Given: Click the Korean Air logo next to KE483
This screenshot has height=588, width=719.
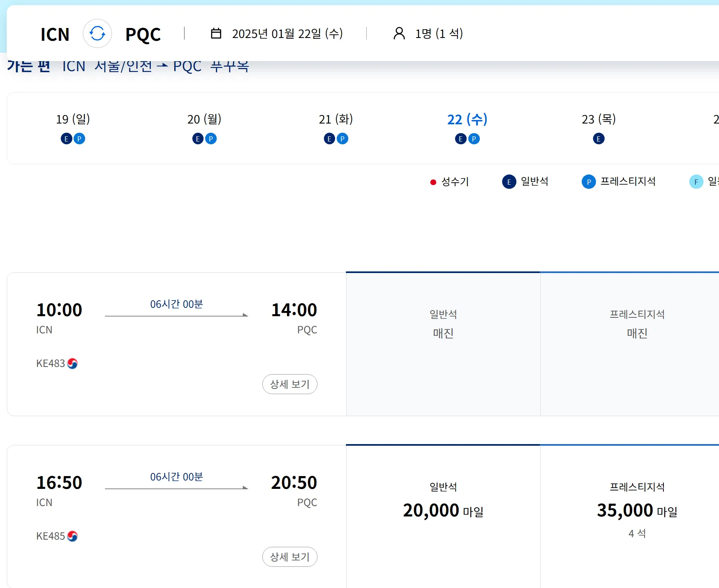Looking at the screenshot, I should pyautogui.click(x=72, y=363).
